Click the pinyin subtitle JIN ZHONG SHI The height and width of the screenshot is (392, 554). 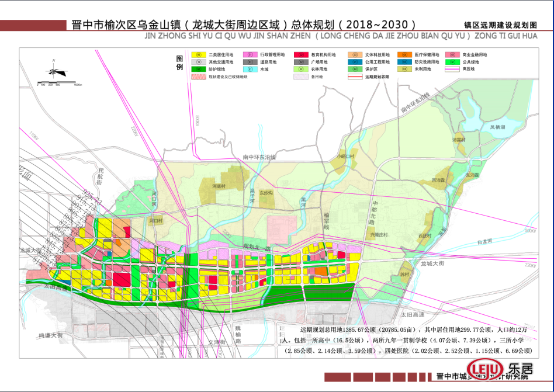[x=341, y=36]
